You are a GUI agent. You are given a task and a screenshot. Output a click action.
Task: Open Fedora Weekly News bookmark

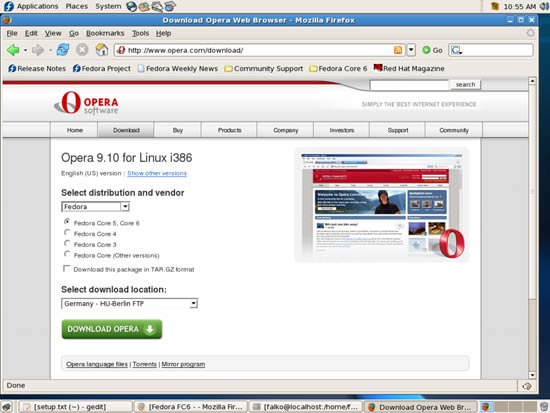[177, 68]
